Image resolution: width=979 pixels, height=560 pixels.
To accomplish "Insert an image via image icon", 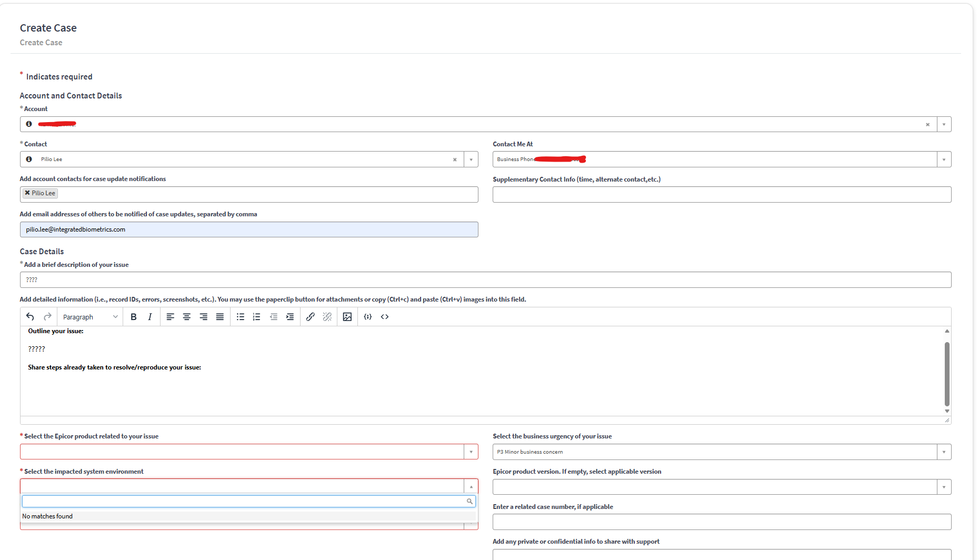I will point(347,317).
